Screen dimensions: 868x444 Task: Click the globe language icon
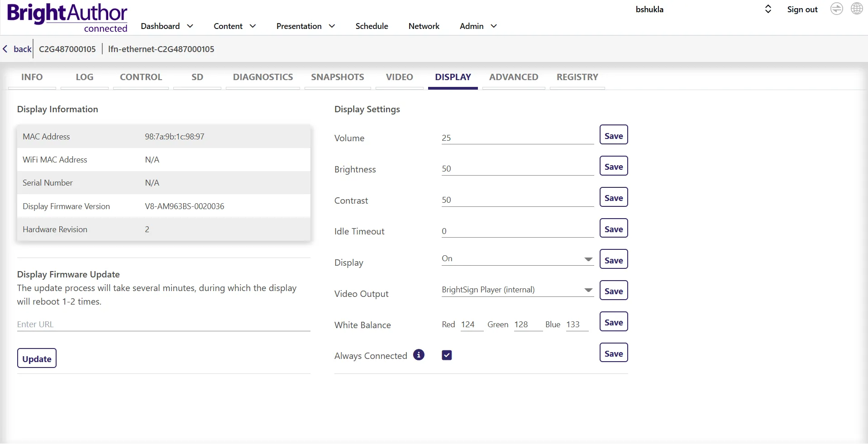click(x=857, y=9)
